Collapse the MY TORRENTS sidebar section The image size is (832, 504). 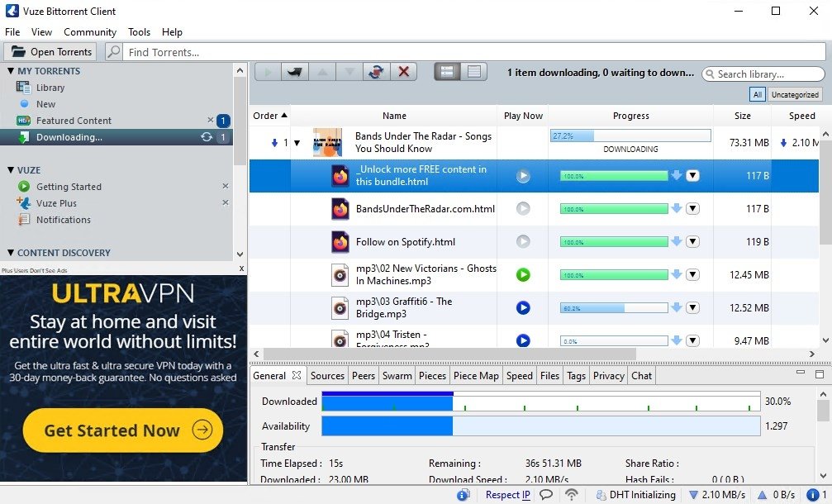(11, 71)
